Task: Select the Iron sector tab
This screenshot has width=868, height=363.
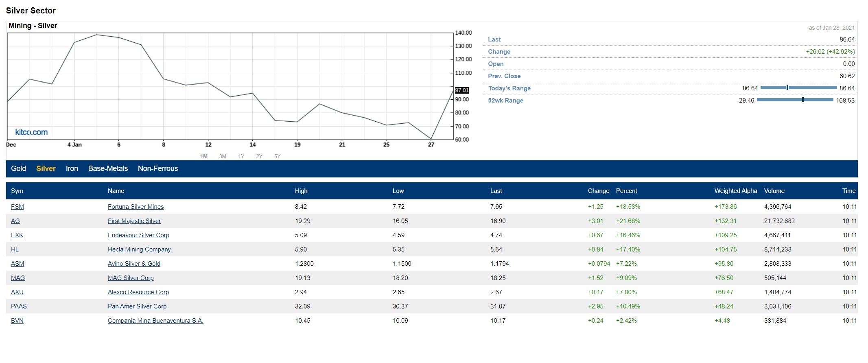Action: tap(72, 168)
